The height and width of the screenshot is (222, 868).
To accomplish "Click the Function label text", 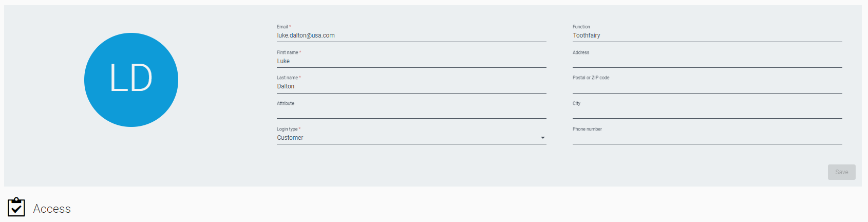I will 581,27.
